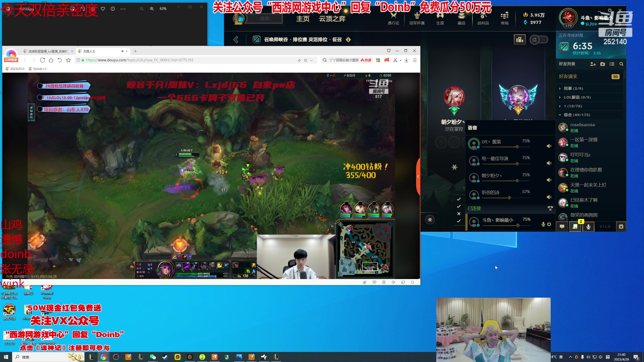Zoom in on the photo viewer image
The image size is (644, 362).
152,9
